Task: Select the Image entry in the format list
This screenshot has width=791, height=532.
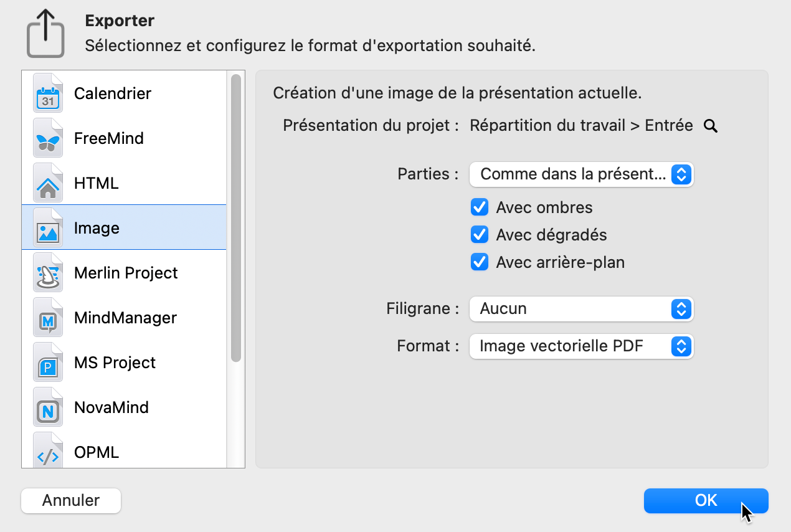Action: [x=97, y=228]
